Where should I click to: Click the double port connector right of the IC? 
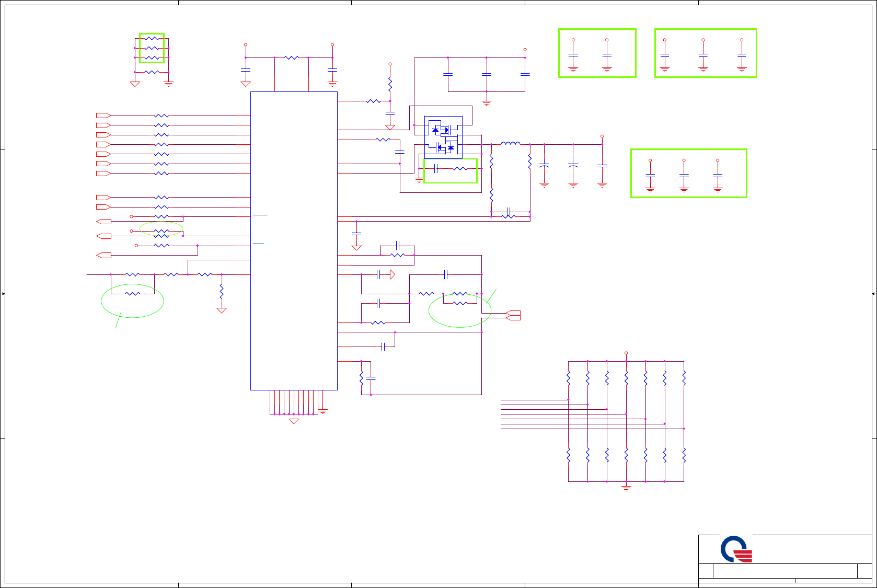pyautogui.click(x=513, y=315)
